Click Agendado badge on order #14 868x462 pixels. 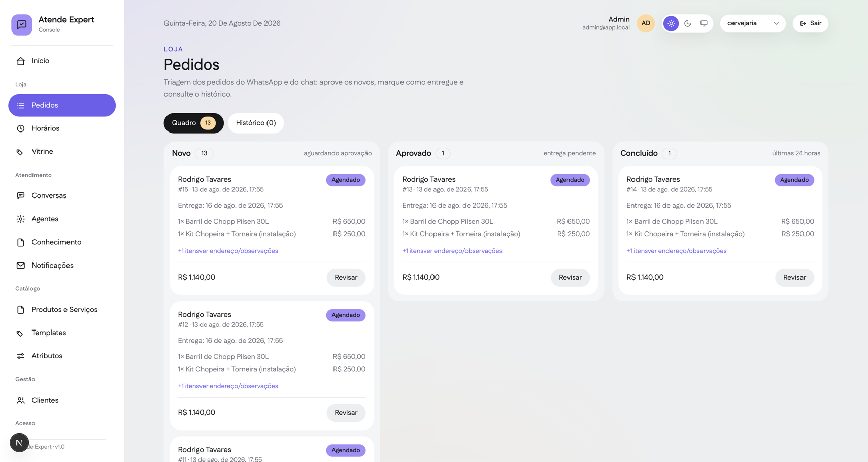click(x=794, y=180)
